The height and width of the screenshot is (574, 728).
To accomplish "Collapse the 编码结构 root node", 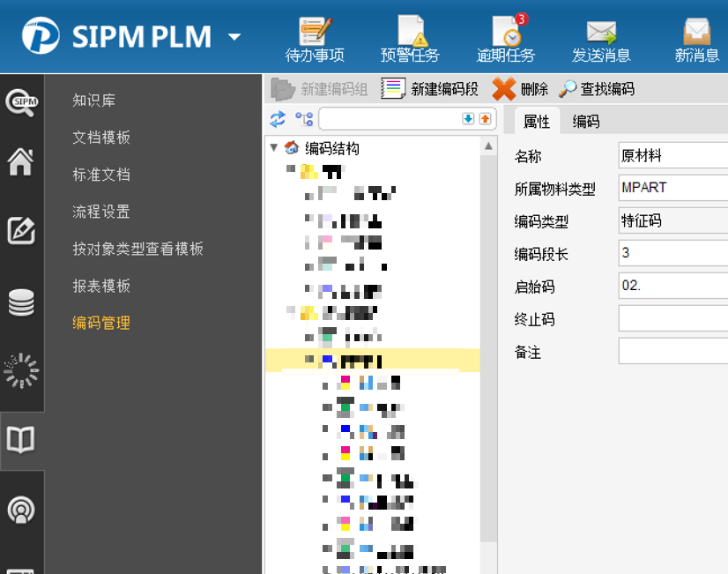I will click(274, 148).
